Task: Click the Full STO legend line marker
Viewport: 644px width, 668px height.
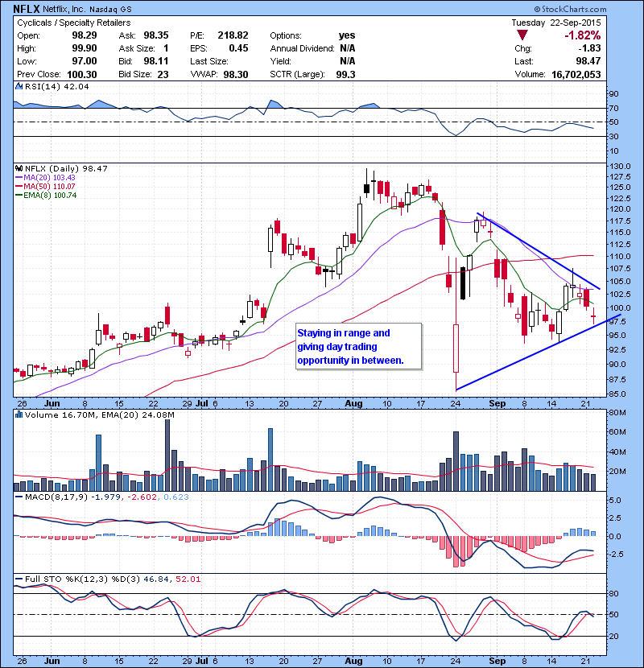Action: tap(19, 579)
